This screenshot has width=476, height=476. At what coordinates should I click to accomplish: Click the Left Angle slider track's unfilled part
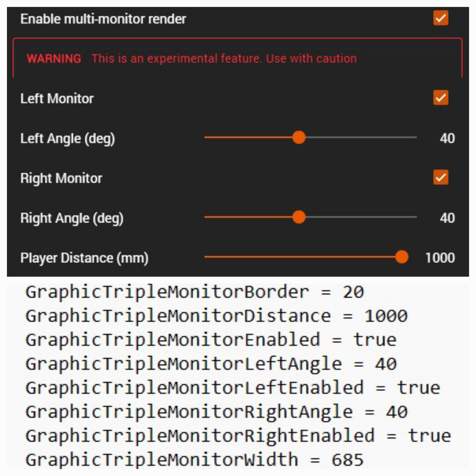[361, 137]
